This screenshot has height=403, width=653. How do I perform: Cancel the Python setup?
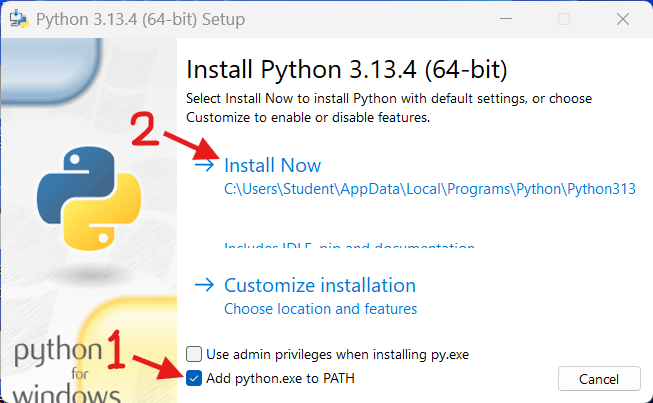tap(599, 379)
